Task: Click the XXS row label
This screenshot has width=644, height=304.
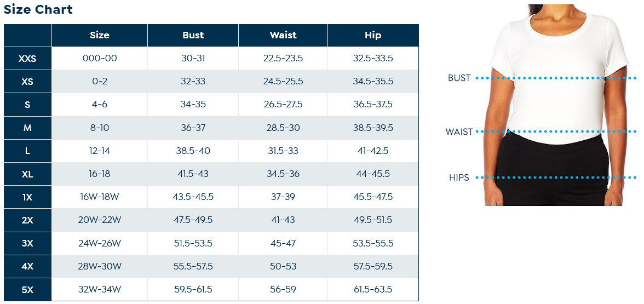Action: [27, 58]
